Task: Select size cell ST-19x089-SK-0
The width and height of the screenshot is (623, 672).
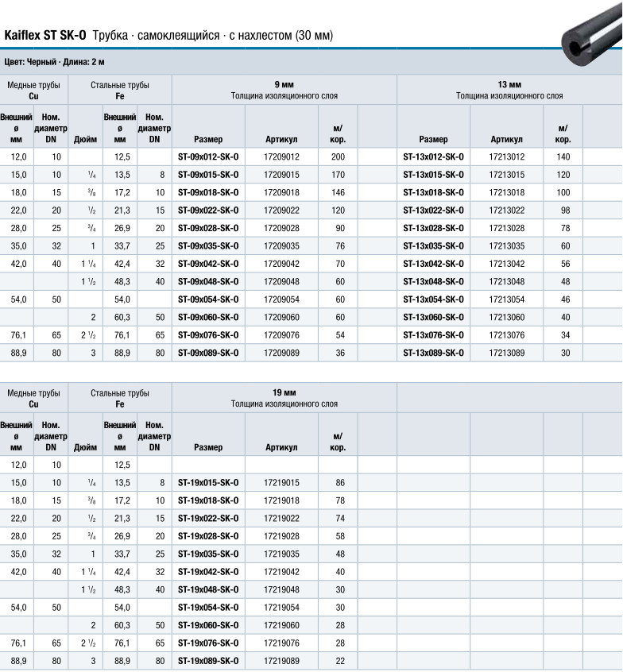Action: (208, 662)
